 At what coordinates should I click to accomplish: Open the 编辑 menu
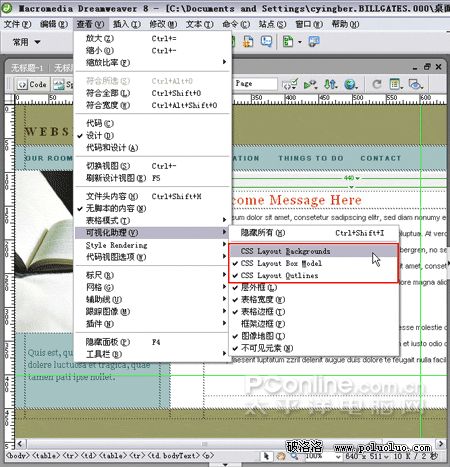click(53, 24)
